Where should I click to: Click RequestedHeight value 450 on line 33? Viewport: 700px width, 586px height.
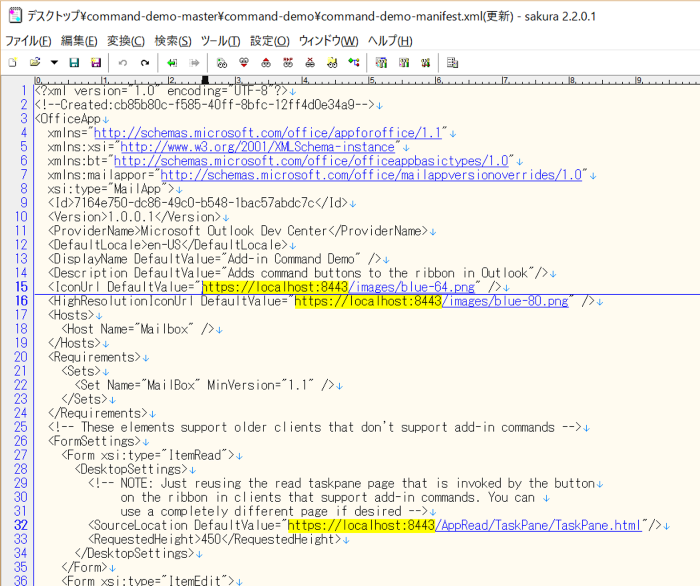coord(211,539)
